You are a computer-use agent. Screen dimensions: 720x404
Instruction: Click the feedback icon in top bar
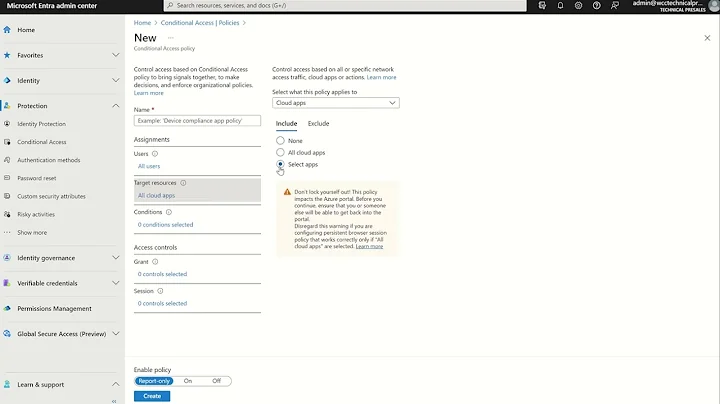tap(614, 6)
